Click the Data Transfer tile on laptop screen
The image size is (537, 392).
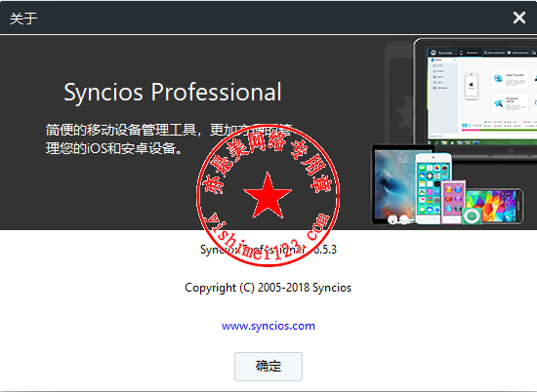(510, 78)
